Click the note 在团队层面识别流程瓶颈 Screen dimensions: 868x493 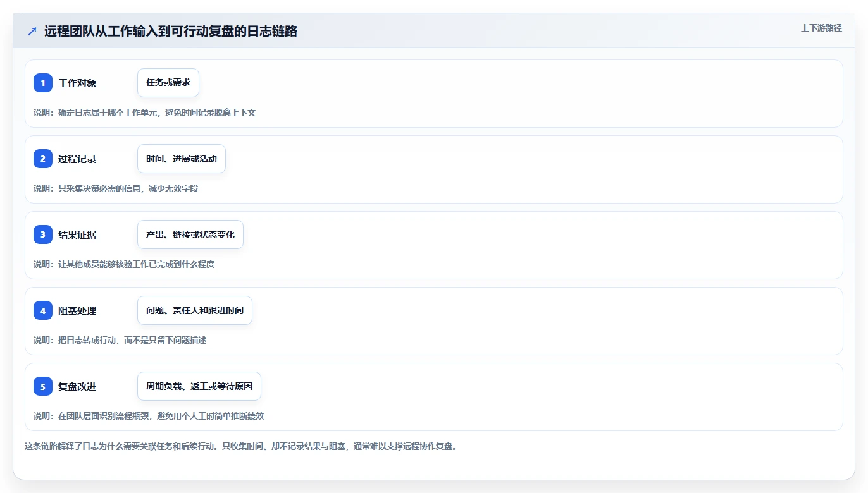coord(103,416)
